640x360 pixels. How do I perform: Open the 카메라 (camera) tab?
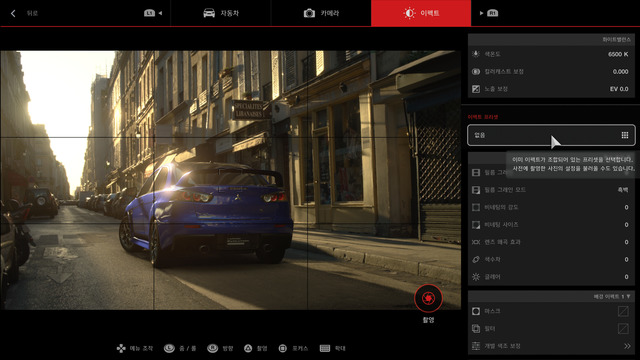(321, 13)
